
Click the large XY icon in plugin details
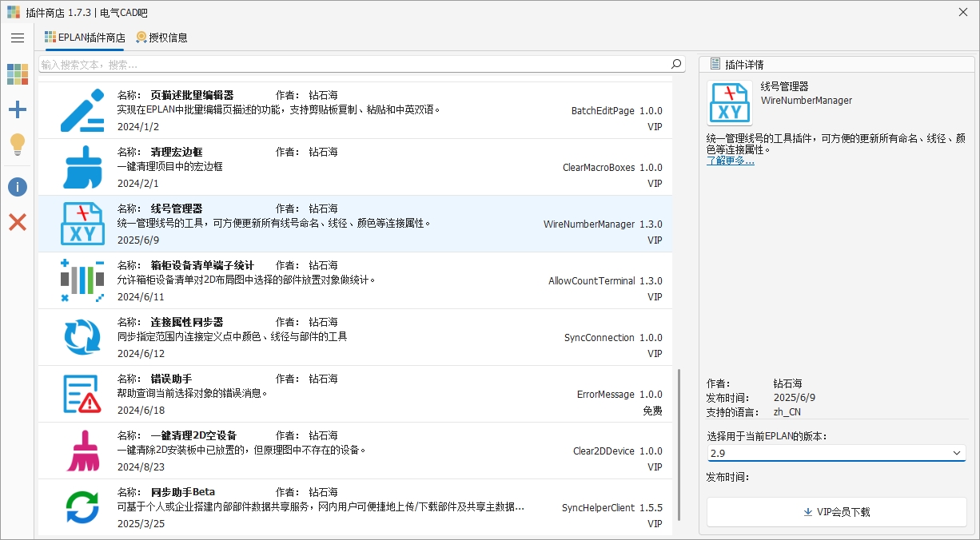coord(729,103)
